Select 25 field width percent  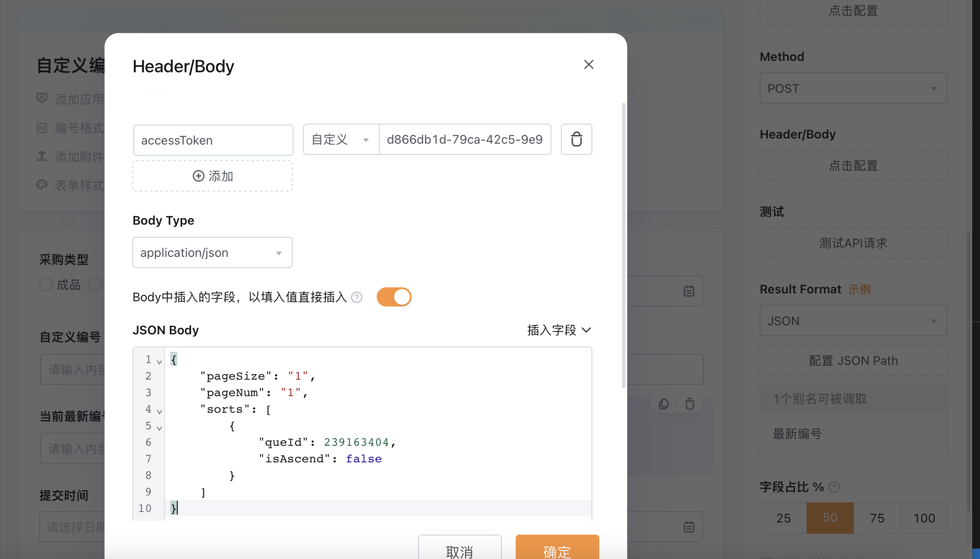coord(783,518)
